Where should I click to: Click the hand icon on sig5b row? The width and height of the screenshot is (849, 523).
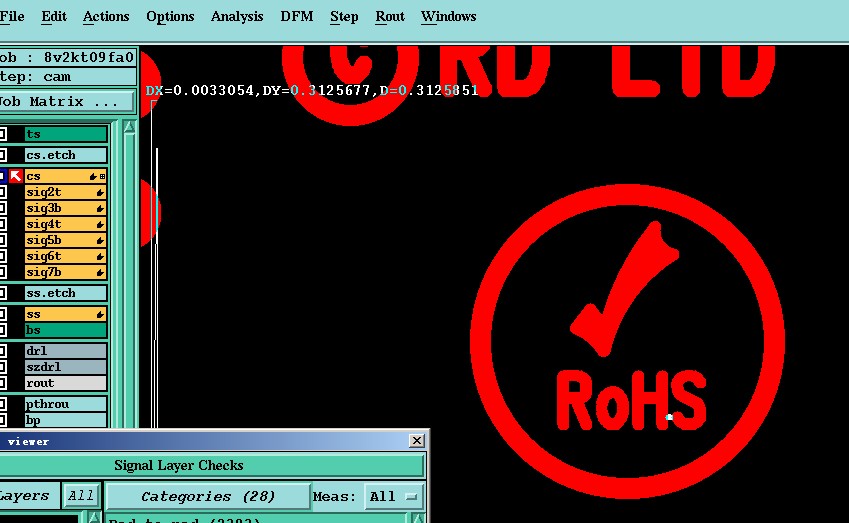pyautogui.click(x=100, y=240)
